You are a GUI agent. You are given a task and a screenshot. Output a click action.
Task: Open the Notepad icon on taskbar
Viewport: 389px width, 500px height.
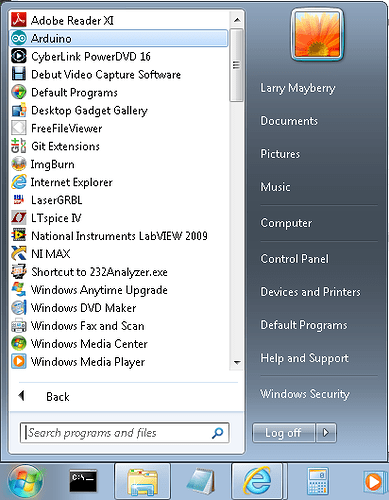click(x=201, y=481)
